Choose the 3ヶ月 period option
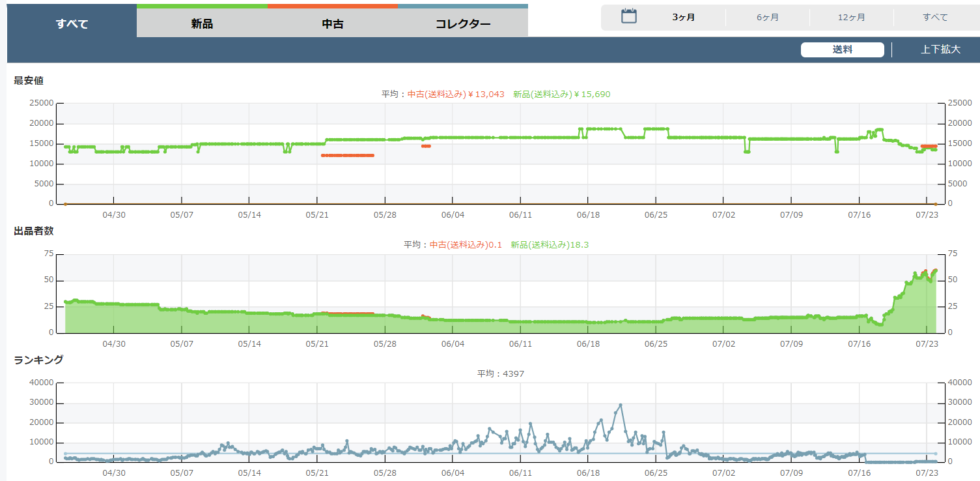The width and height of the screenshot is (980, 481). click(x=684, y=18)
